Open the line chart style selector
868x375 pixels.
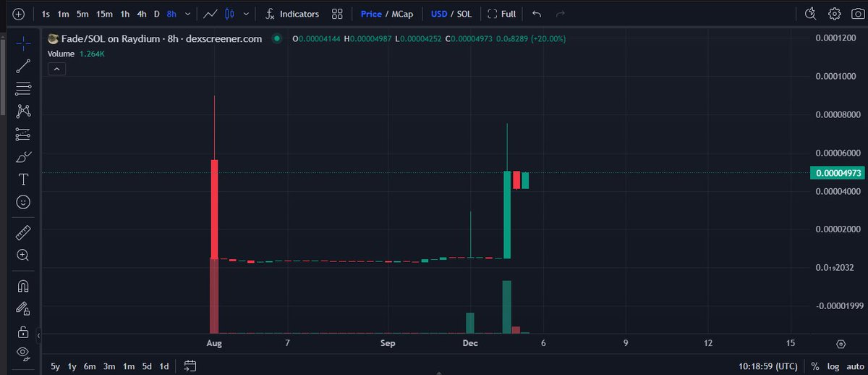tap(211, 14)
